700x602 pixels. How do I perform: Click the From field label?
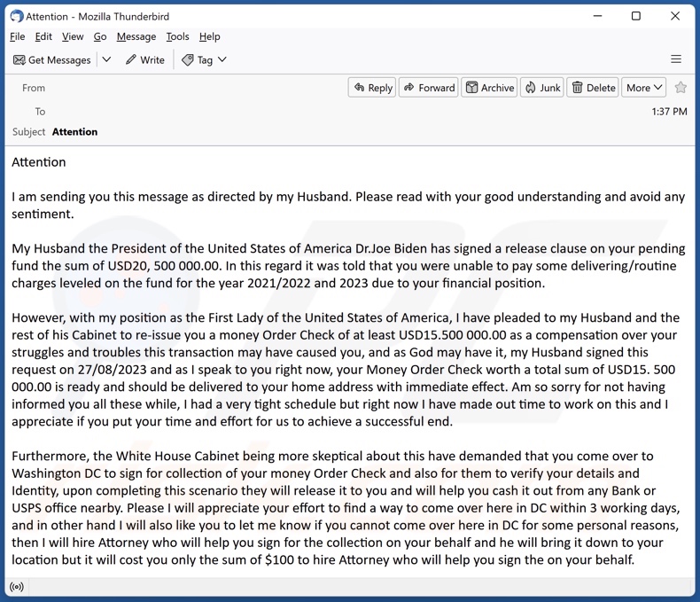[x=34, y=88]
